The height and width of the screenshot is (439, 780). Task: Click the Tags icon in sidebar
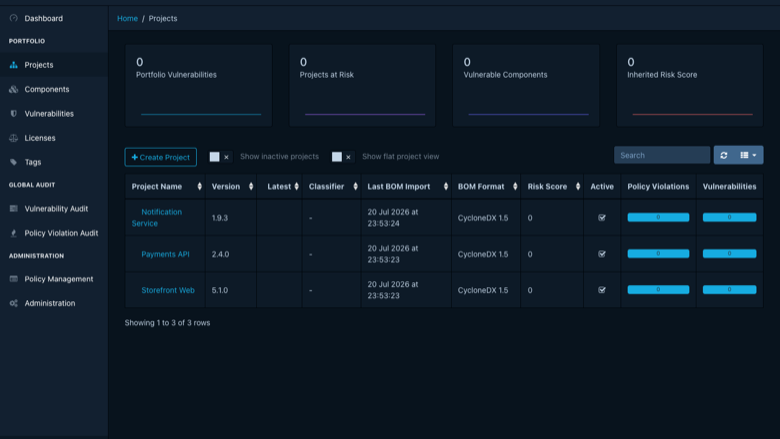point(13,162)
